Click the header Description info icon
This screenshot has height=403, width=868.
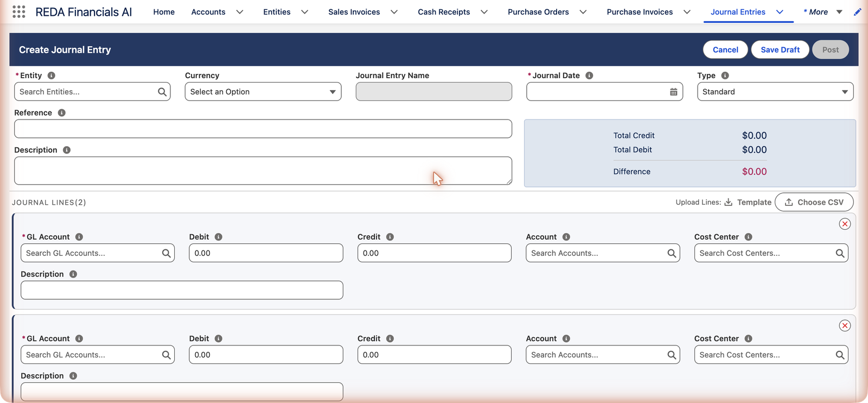[67, 150]
